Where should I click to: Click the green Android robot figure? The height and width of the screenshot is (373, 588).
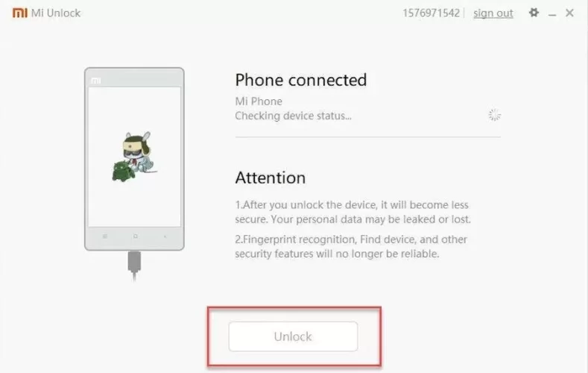123,172
